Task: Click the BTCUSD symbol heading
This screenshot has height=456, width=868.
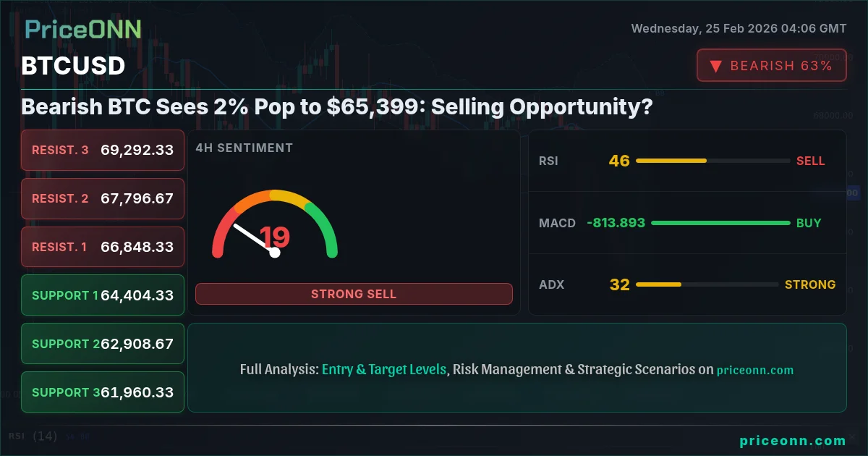Action: (73, 66)
